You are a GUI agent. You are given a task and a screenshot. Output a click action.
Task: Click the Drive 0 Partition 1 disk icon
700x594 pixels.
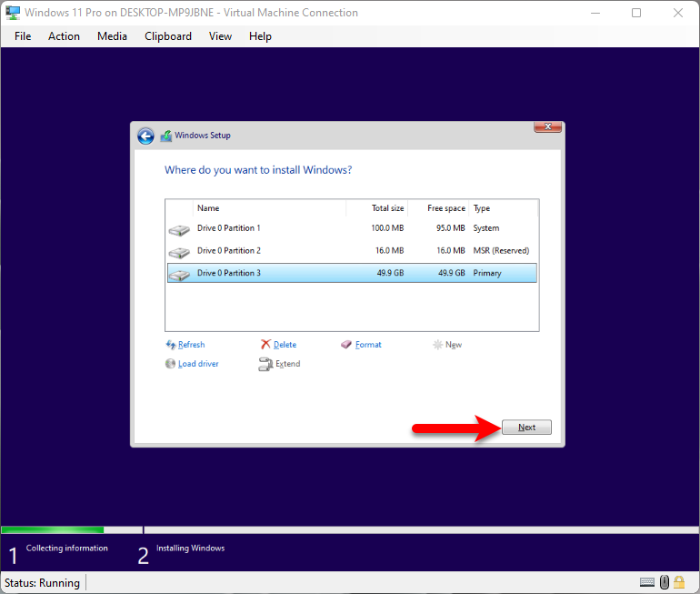179,230
